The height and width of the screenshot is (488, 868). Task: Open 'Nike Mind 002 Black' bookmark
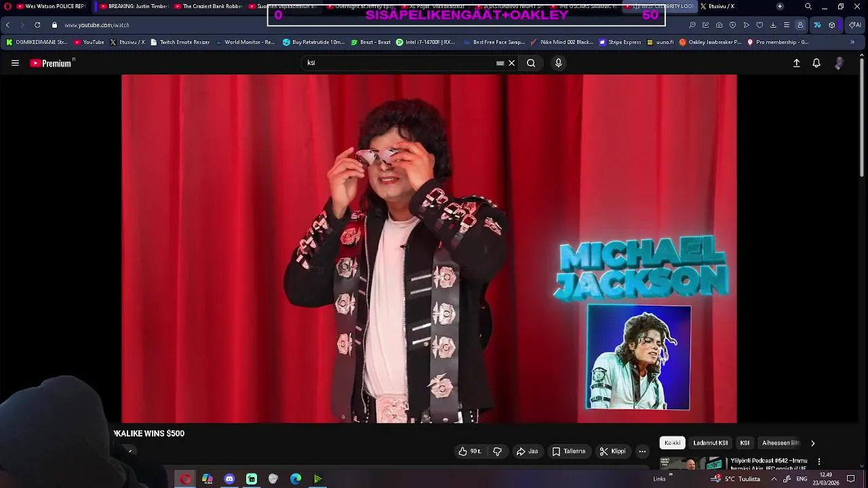[561, 42]
